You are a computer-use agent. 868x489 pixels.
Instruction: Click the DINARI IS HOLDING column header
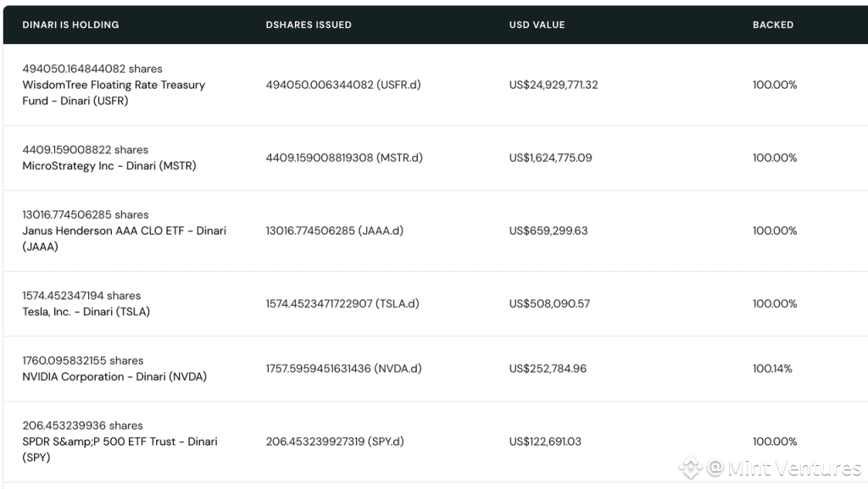tap(70, 25)
